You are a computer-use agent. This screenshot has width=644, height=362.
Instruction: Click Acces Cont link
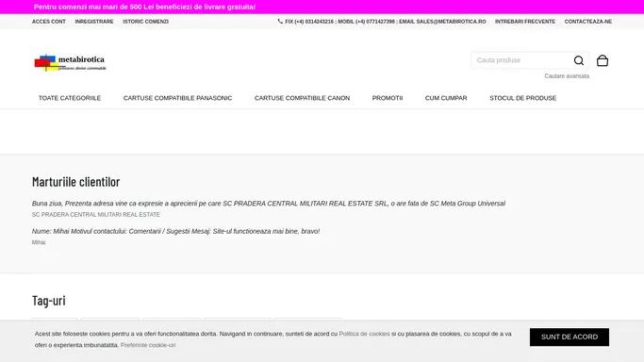click(x=49, y=22)
